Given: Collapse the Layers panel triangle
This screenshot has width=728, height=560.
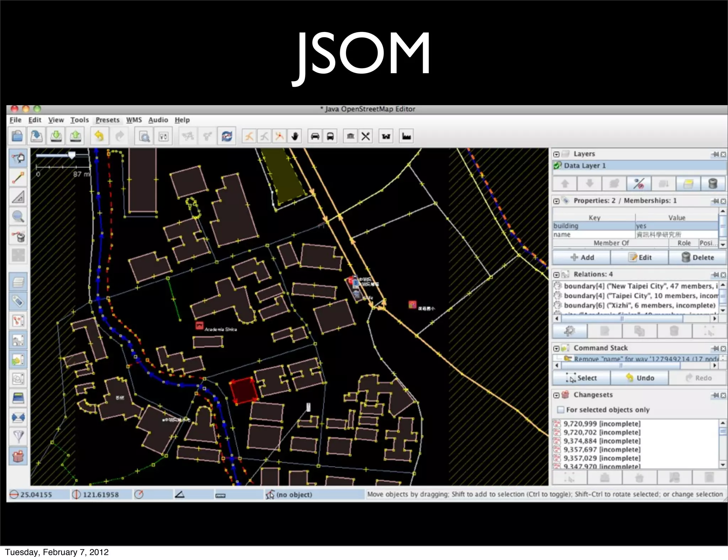Looking at the screenshot, I should click(x=557, y=154).
